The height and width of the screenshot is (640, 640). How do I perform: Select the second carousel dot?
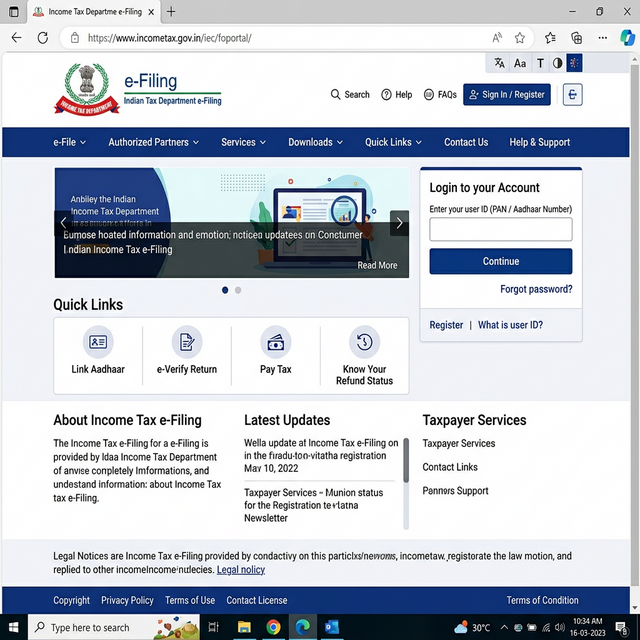point(238,290)
